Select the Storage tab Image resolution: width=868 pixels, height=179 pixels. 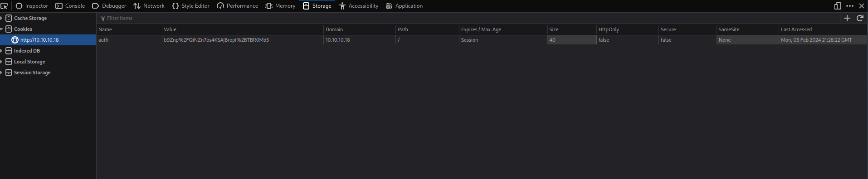(317, 6)
